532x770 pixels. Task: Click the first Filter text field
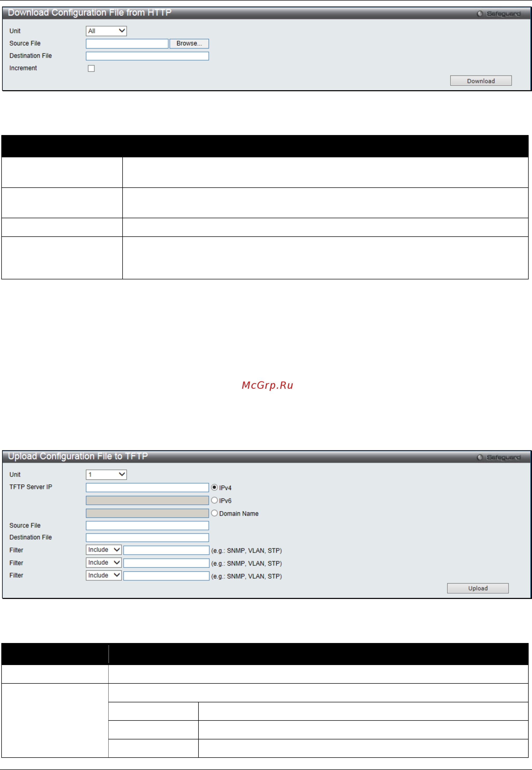point(166,550)
